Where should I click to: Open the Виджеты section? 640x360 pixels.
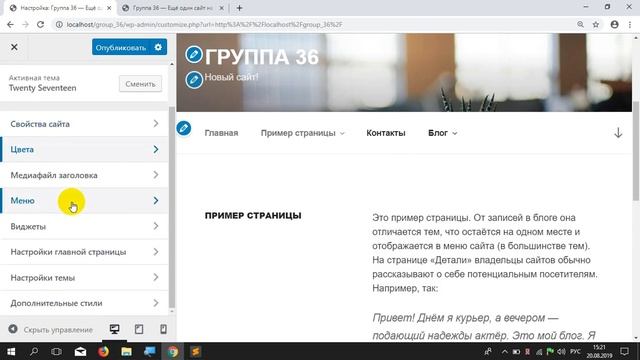point(84,226)
